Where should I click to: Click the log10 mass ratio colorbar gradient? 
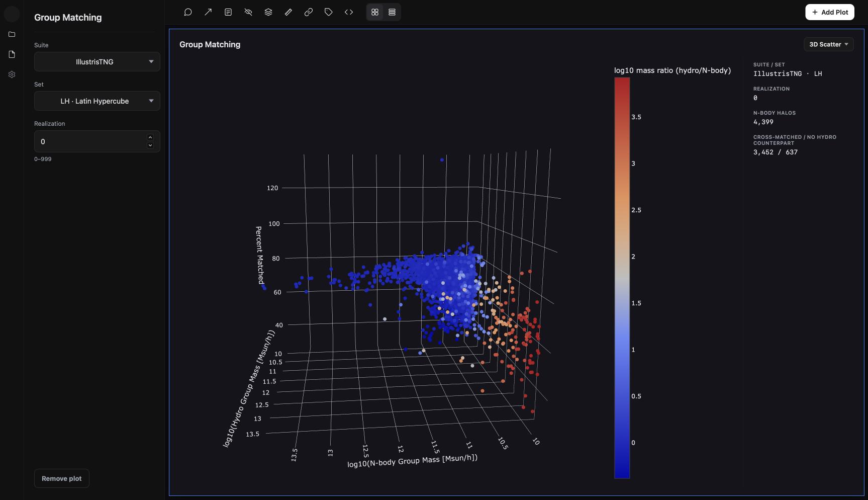(x=622, y=278)
